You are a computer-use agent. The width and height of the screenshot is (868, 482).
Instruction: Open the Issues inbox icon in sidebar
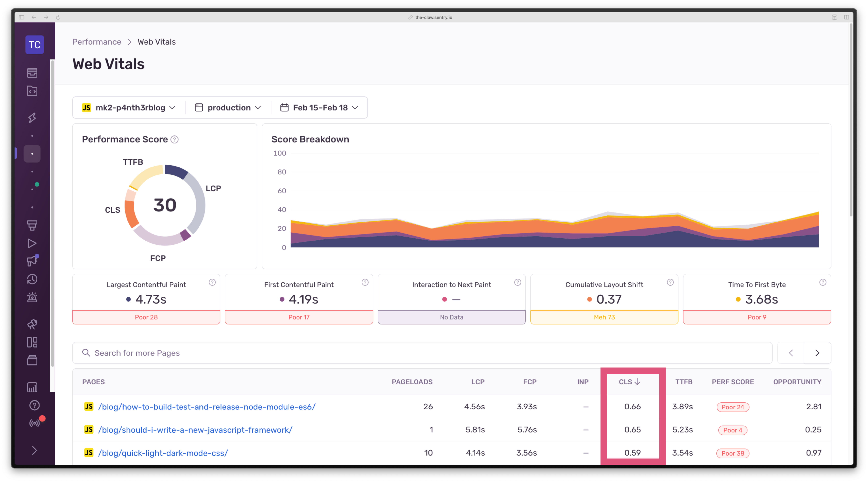32,73
